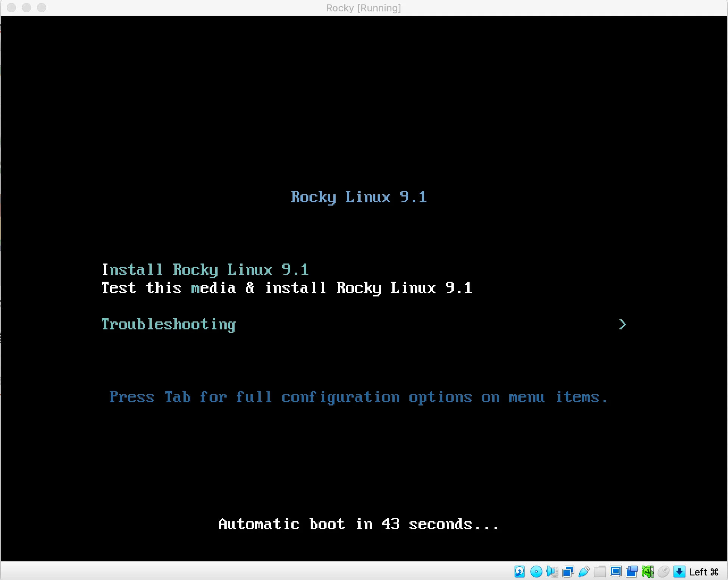Click the hard disk activity status icon
728x580 pixels.
coord(520,571)
